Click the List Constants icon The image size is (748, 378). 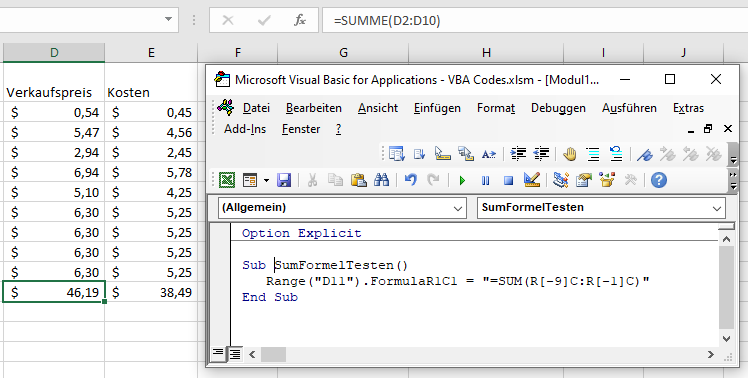click(419, 154)
